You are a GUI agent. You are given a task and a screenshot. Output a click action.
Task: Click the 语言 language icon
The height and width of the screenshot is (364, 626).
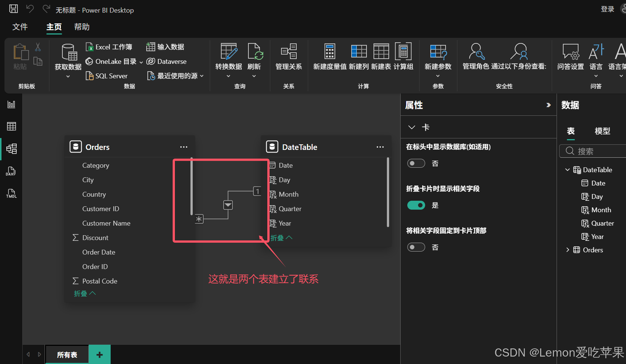point(596,52)
